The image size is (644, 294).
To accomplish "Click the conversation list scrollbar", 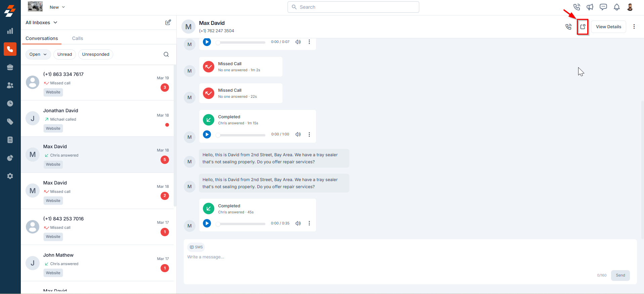I will [x=175, y=135].
